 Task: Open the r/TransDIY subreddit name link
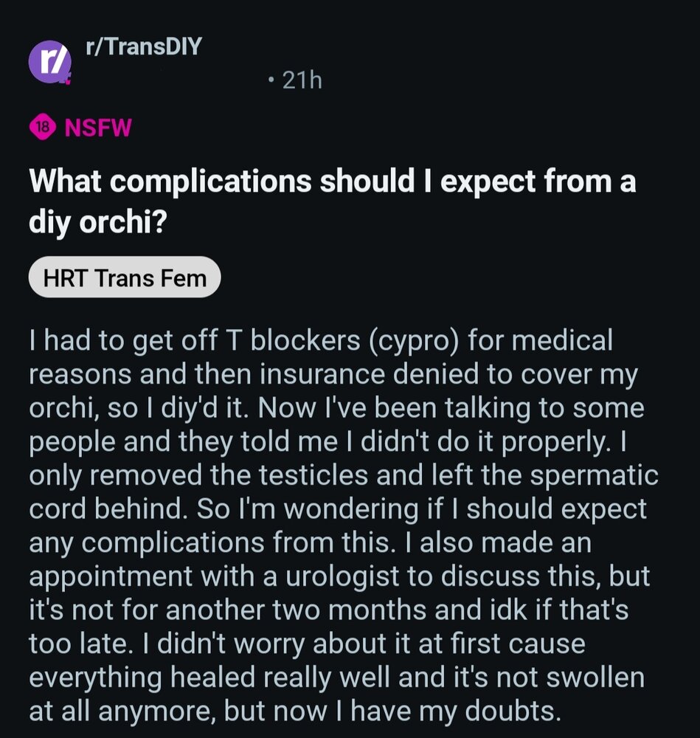coord(144,48)
